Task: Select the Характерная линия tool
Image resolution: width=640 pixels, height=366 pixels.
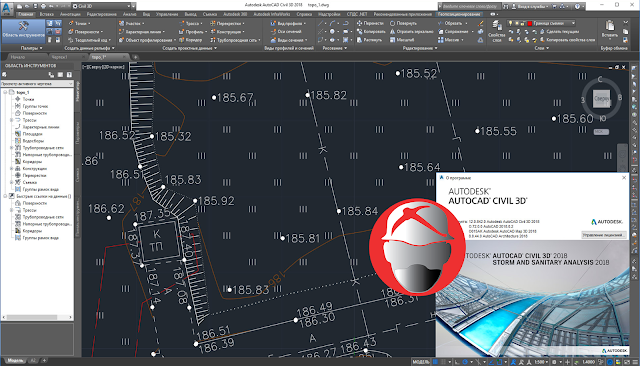Action: click(142, 31)
